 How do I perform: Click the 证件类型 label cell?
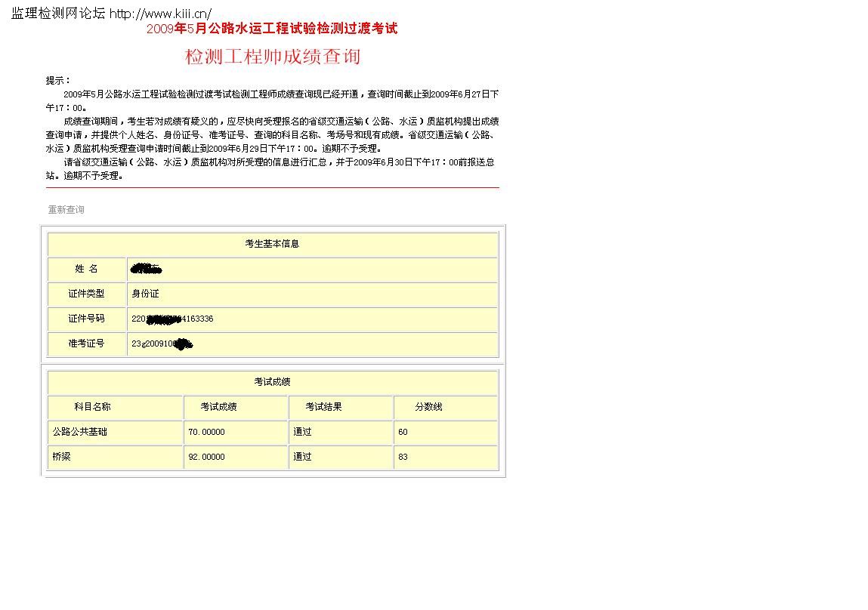click(86, 294)
